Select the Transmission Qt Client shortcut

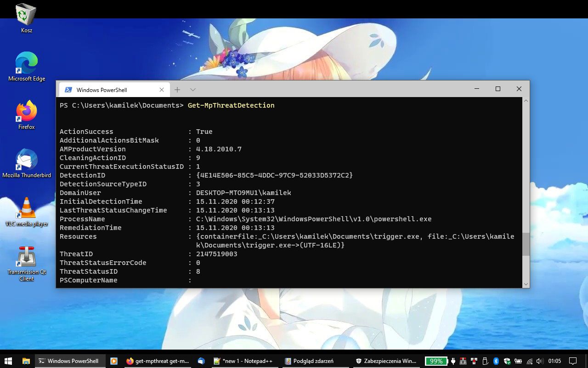coord(27,263)
